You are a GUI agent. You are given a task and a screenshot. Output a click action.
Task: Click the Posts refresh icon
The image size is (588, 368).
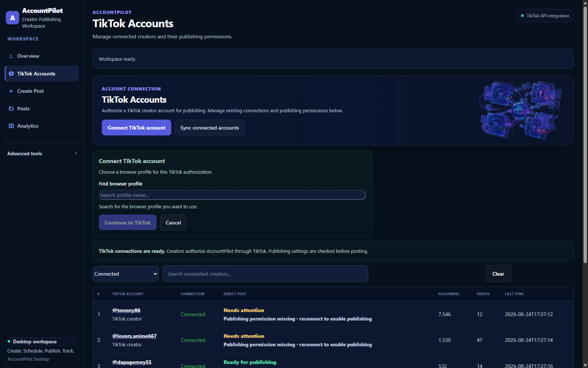point(11,109)
